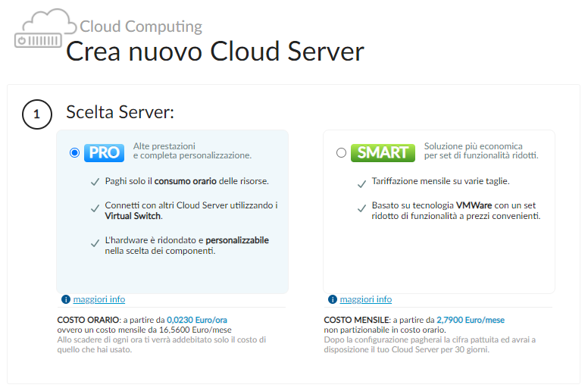Click the step 1 circle badge
Screen dimensions: 588x391
coord(37,116)
